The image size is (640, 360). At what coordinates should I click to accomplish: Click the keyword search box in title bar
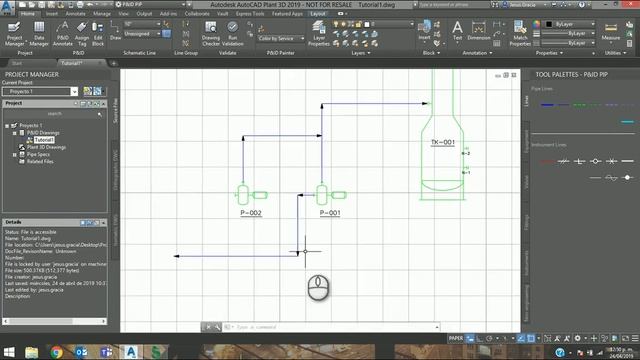(x=453, y=5)
